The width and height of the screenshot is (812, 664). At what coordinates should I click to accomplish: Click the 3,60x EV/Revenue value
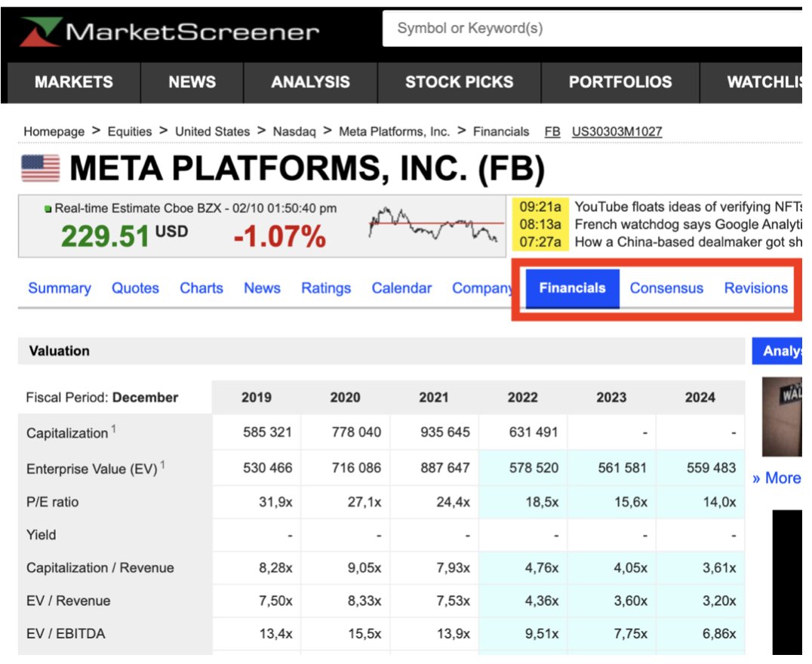tap(630, 601)
